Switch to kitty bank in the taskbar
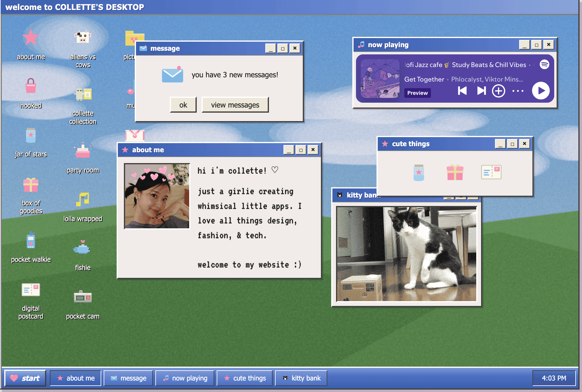Screen dimensions: 582x392 (301, 378)
